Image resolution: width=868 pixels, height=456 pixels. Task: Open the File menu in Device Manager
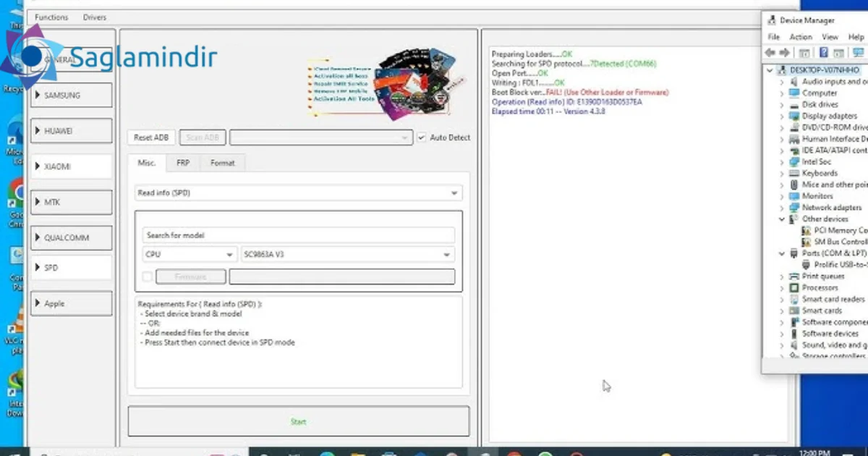[x=774, y=37]
